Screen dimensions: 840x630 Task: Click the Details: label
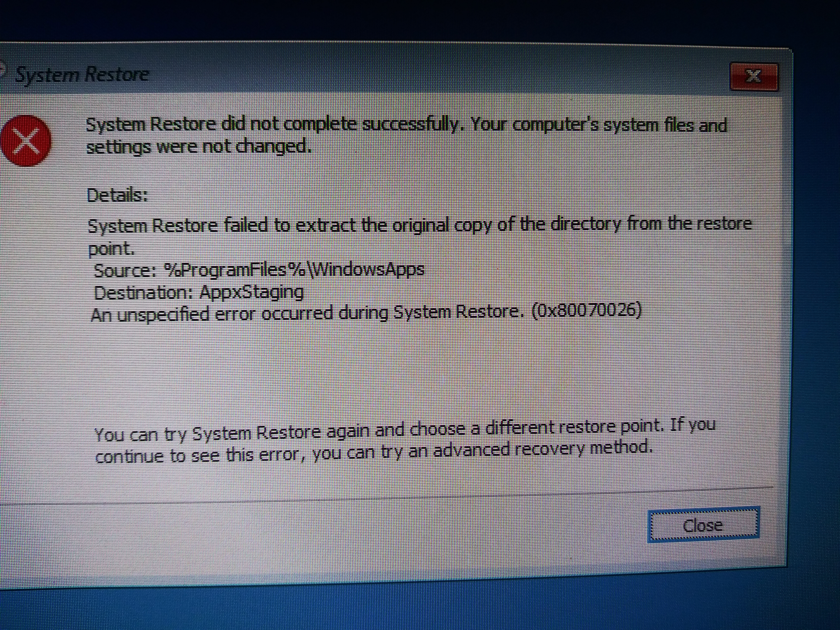pos(117,196)
